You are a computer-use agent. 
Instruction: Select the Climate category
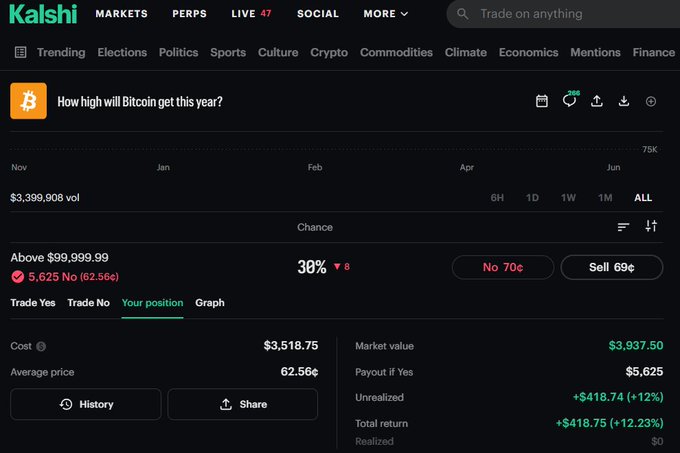coord(466,52)
